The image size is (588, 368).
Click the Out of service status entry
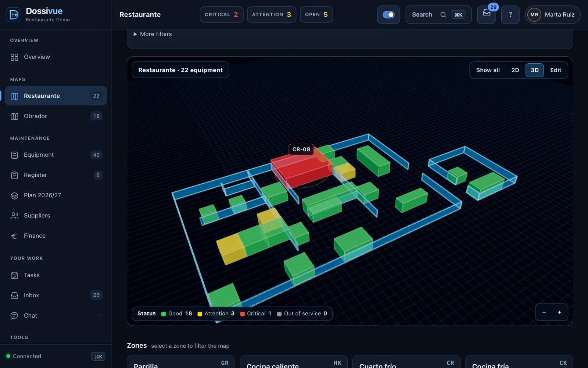pos(302,314)
